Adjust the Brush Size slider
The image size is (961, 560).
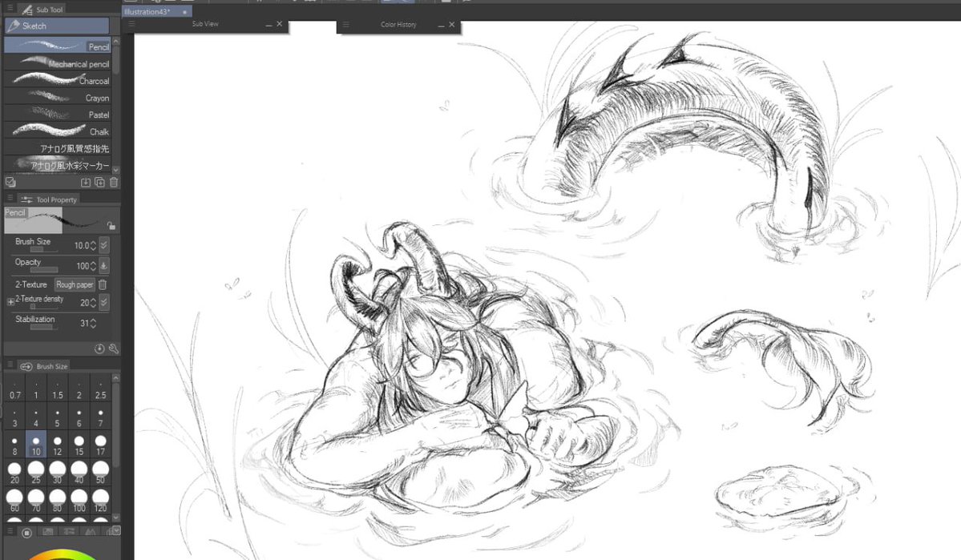(43, 249)
